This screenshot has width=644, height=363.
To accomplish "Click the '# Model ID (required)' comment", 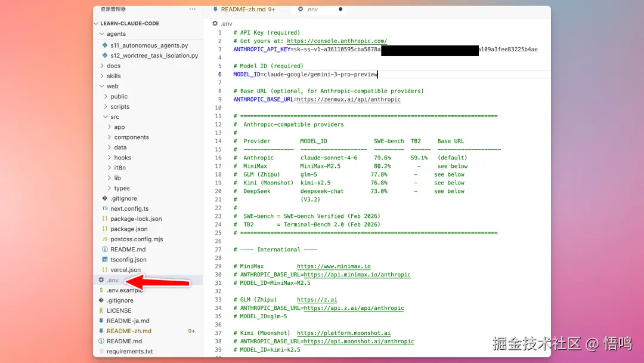I will click(x=268, y=66).
